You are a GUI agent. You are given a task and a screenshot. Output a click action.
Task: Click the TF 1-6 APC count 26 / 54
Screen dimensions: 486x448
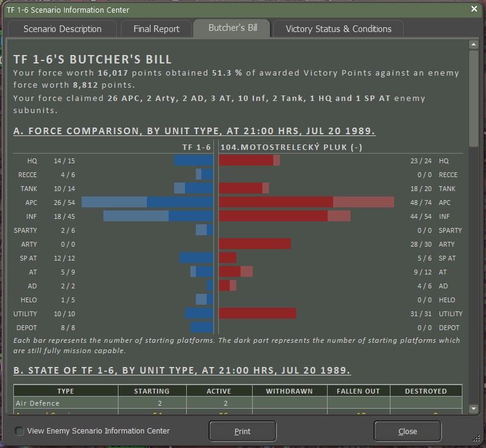(65, 203)
